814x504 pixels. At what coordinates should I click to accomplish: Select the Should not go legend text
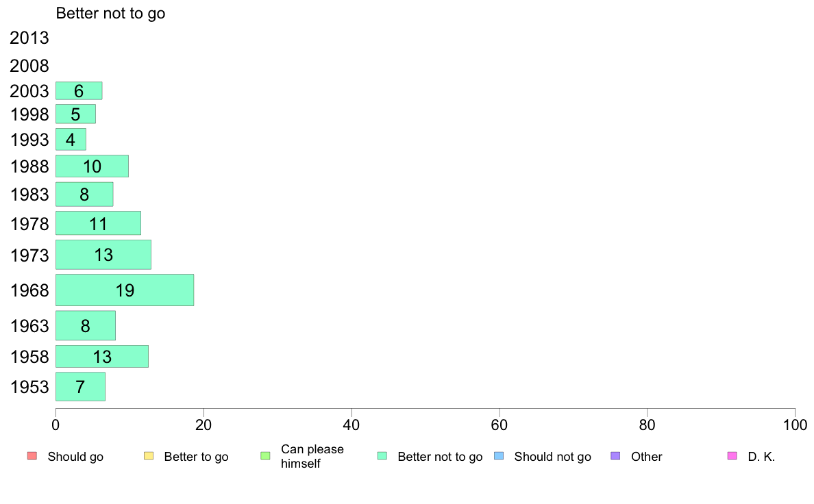[x=552, y=457]
